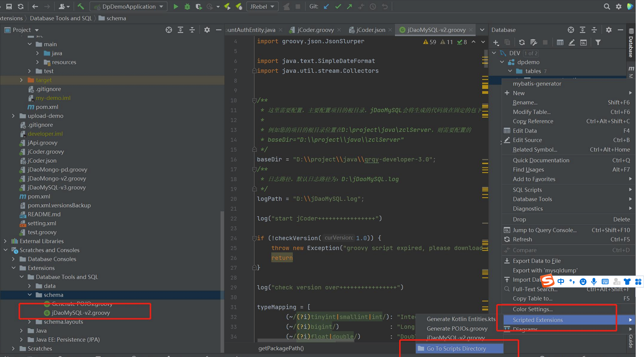Screen dimensions: 644x357
Task: Close the jDaoMySQL-v2.groovy tab
Action: pos(471,30)
